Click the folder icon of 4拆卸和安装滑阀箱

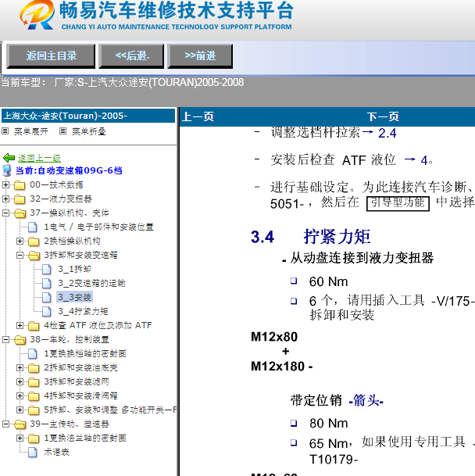point(34,396)
